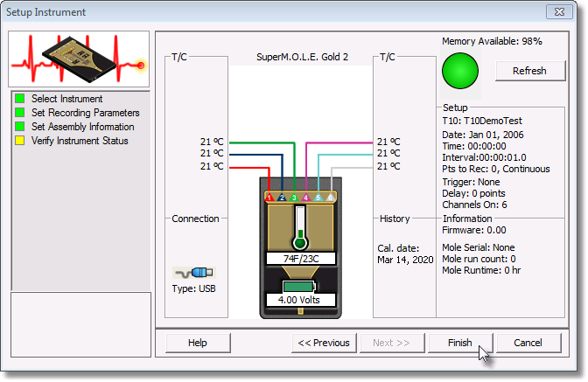
Task: Click 'Date: Jan 01, 2006' entry
Action: coord(483,135)
